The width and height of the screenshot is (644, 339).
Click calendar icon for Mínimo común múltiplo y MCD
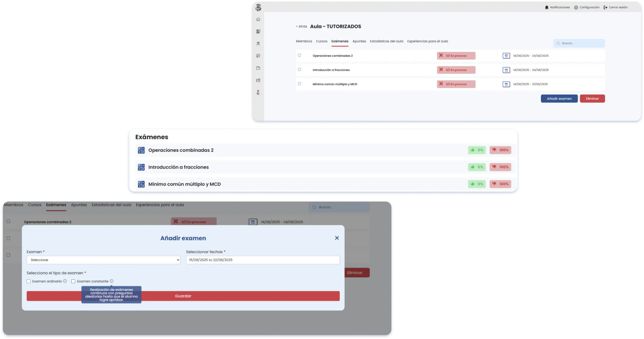506,84
